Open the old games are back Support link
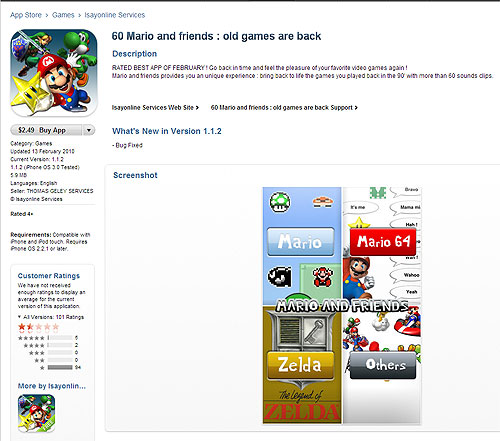The height and width of the screenshot is (441, 500). click(284, 108)
